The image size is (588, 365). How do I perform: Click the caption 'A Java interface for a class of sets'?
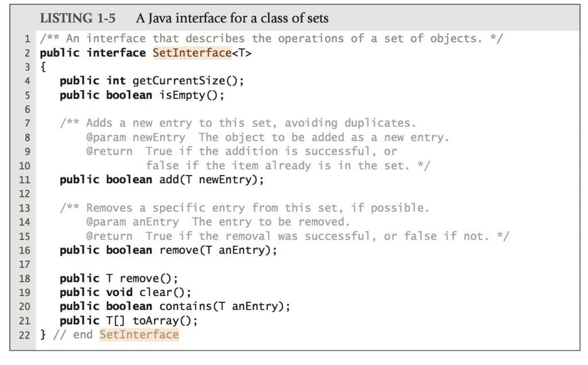pos(232,18)
